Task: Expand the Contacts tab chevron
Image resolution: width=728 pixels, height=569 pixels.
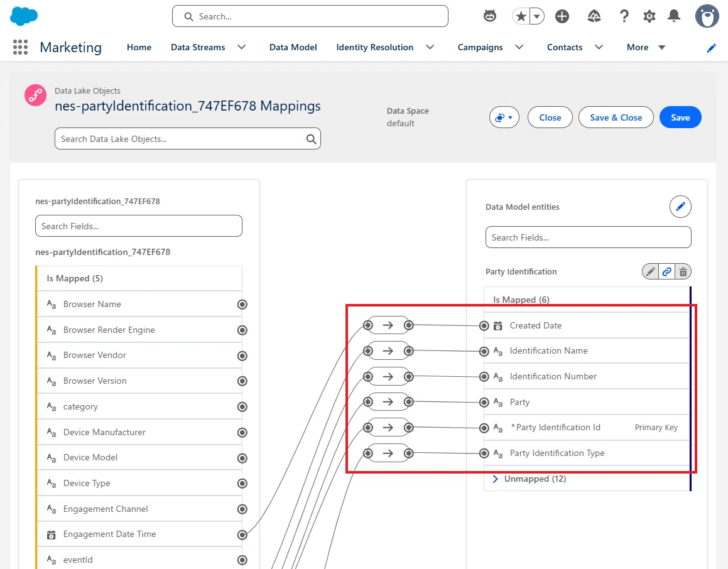Action: click(599, 47)
